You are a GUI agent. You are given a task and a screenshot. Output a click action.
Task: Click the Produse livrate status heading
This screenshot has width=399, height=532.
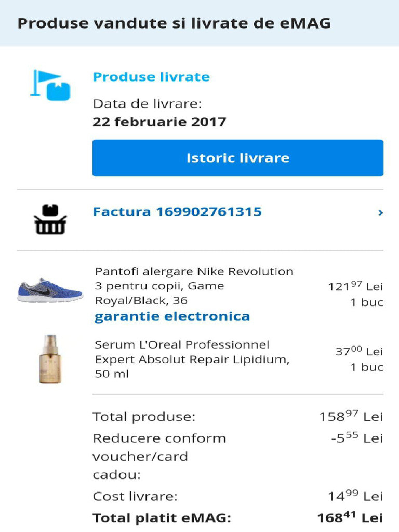pyautogui.click(x=151, y=77)
